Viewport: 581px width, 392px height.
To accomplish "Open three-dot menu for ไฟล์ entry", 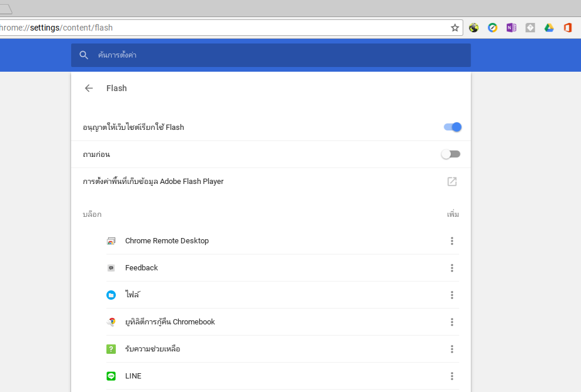I will tap(452, 295).
